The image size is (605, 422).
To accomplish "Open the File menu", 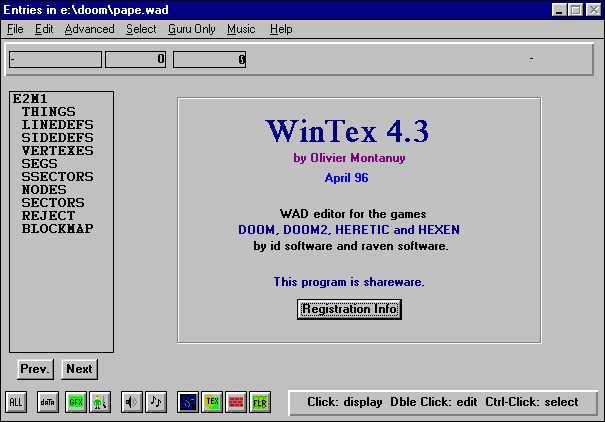I will [15, 29].
